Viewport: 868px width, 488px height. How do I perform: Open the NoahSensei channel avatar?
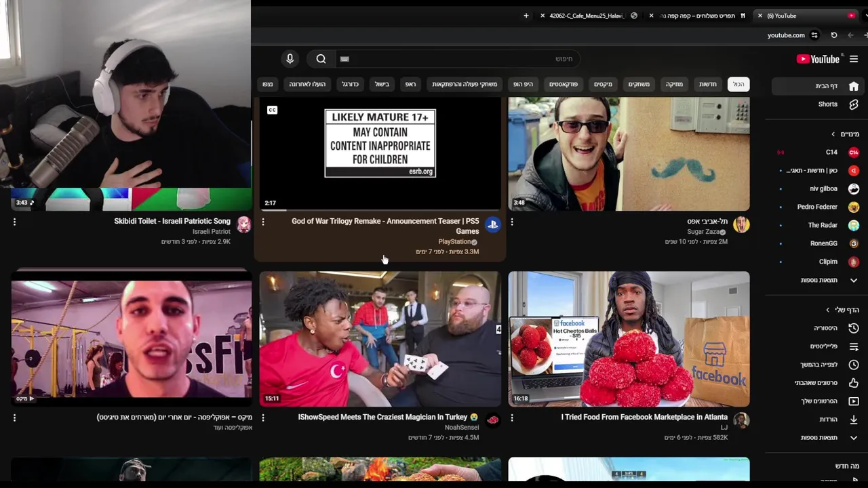point(492,420)
